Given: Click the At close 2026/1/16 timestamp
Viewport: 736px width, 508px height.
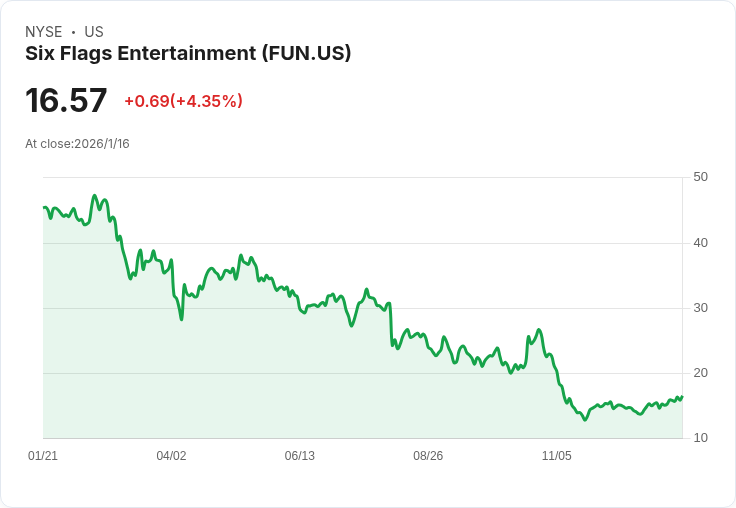Looking at the screenshot, I should pos(77,144).
